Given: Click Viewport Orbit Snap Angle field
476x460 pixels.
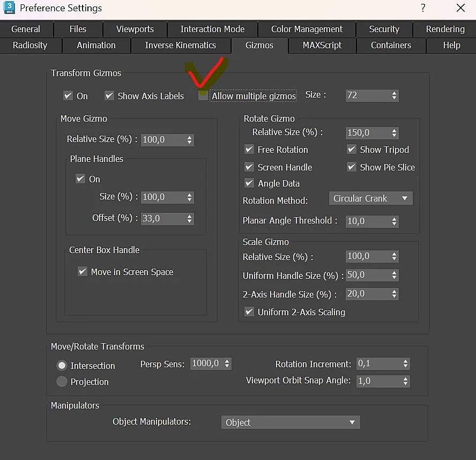Looking at the screenshot, I should [x=379, y=381].
